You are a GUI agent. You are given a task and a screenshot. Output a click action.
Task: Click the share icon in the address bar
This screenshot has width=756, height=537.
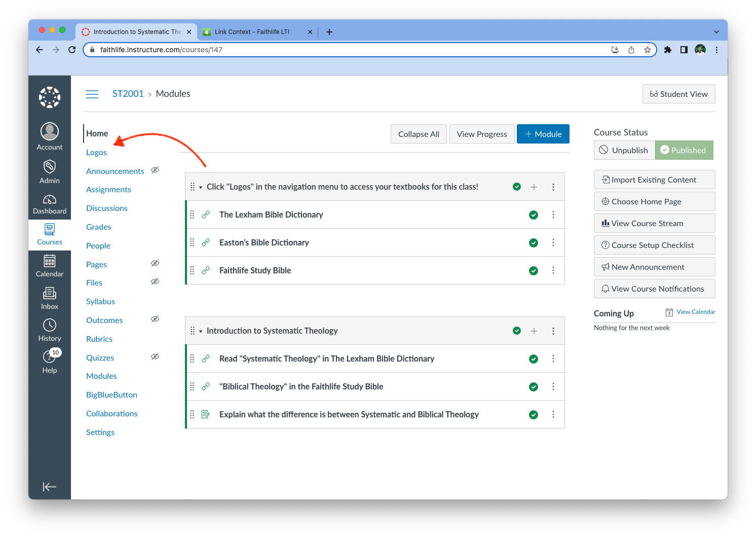[631, 50]
